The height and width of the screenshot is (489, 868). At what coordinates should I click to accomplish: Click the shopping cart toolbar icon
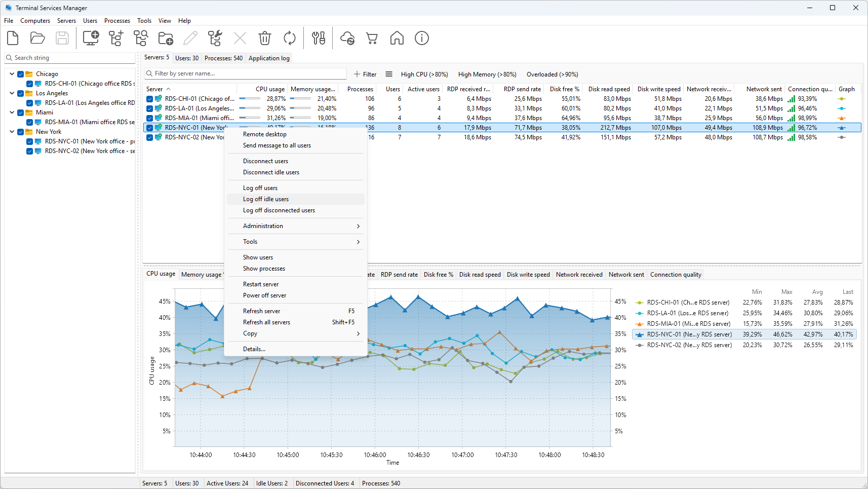372,38
